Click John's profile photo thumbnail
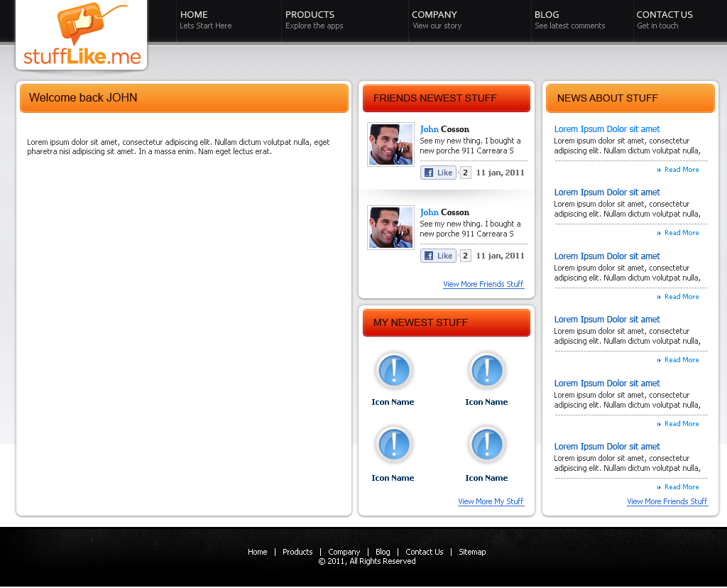 coord(390,144)
